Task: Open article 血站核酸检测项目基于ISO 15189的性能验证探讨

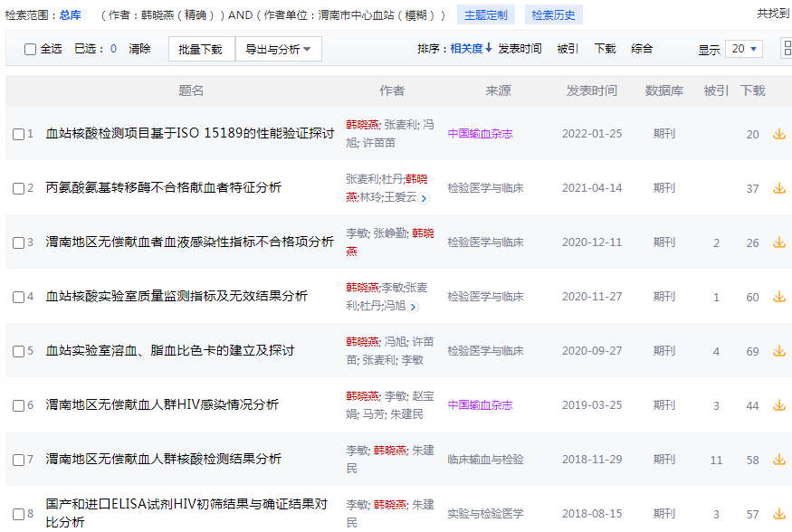Action: 190,133
